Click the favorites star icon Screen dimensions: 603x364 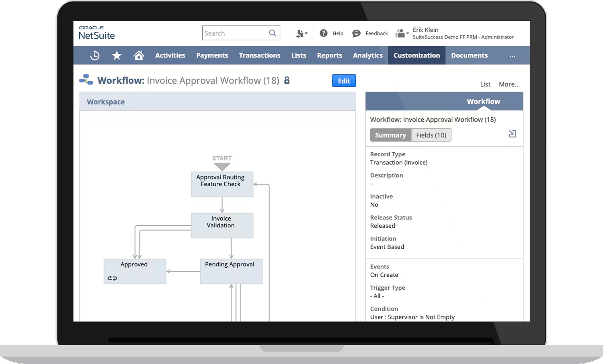click(117, 55)
